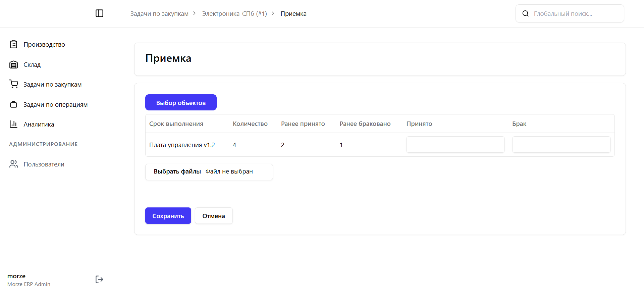
Task: Click the Ранее принято column header
Action: [x=303, y=124]
